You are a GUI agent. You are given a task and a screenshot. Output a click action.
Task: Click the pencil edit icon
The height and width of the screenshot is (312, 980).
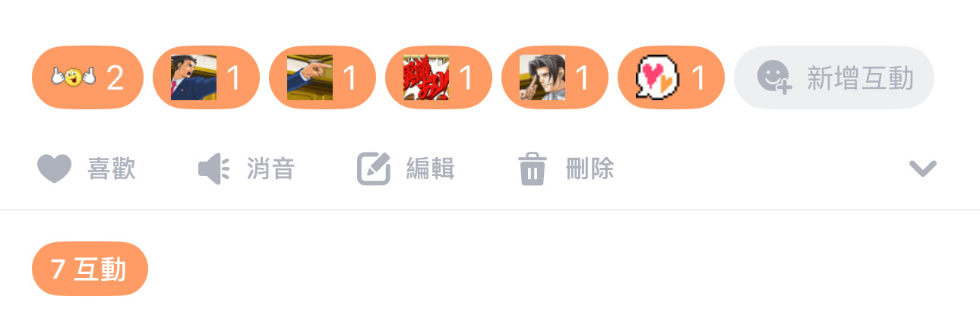coord(374,169)
